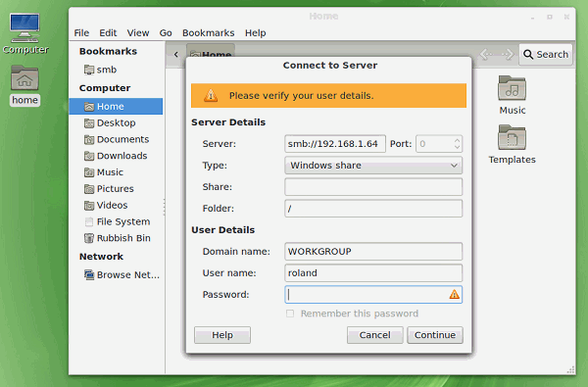The height and width of the screenshot is (387, 588).
Task: Maximize the Home window
Action: [550, 17]
